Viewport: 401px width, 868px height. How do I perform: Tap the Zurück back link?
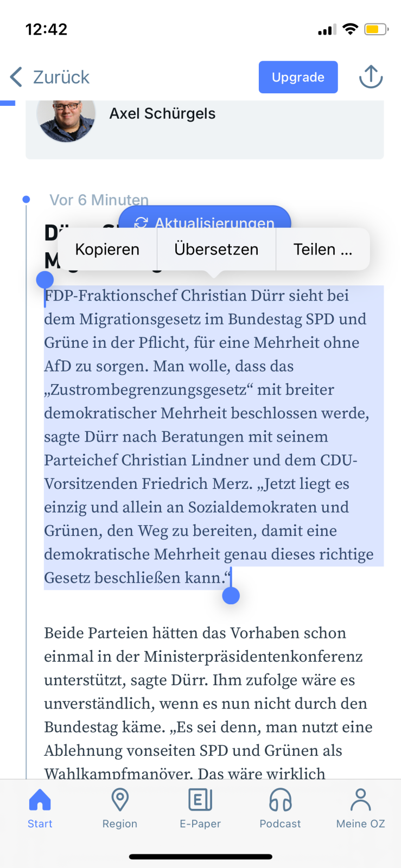[61, 77]
